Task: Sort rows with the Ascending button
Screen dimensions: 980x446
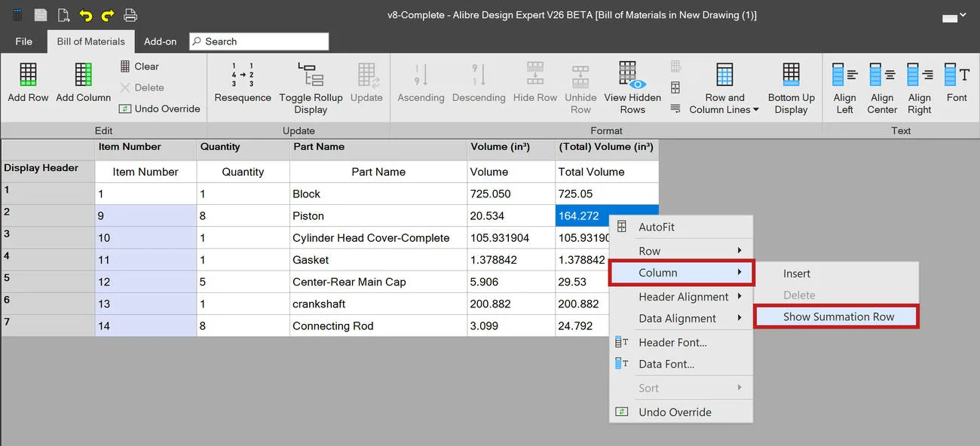Action: [421, 83]
